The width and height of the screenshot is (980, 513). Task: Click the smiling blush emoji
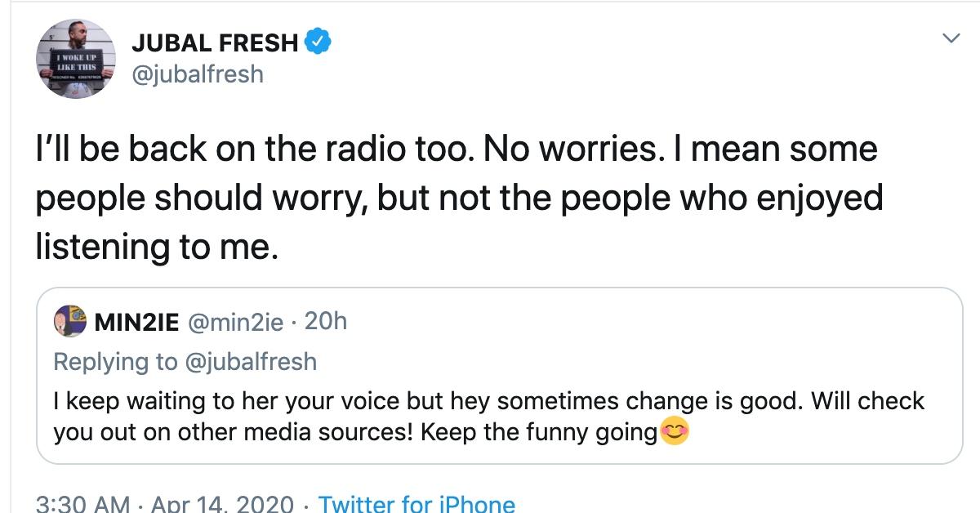(674, 432)
